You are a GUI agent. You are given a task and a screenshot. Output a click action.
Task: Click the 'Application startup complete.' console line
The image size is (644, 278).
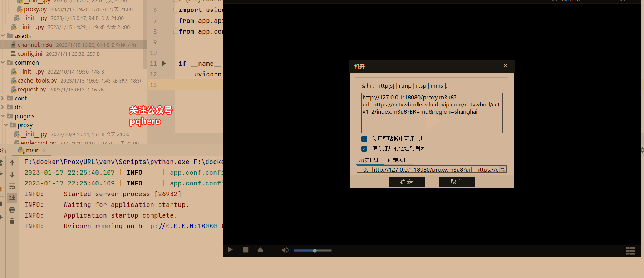121,215
